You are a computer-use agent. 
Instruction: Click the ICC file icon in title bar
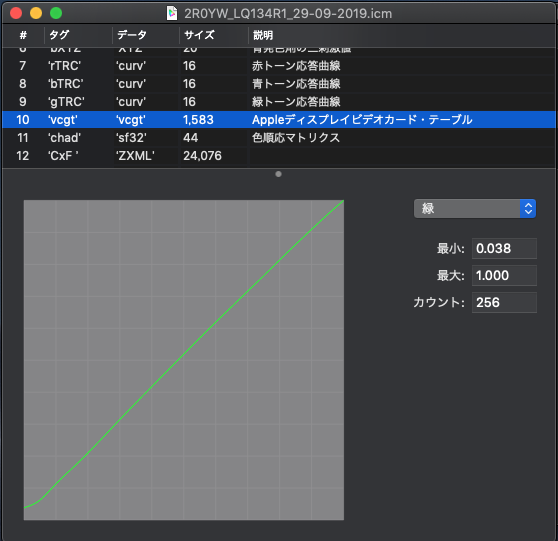172,14
